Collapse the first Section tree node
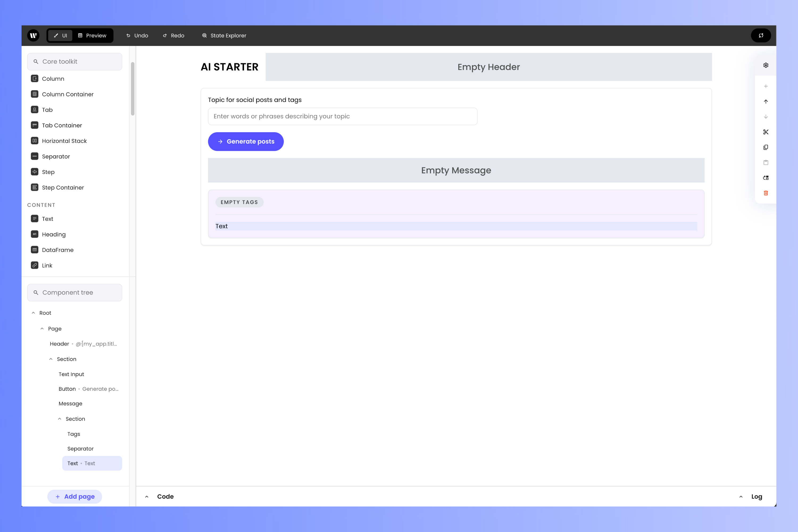This screenshot has width=798, height=532. pos(51,359)
